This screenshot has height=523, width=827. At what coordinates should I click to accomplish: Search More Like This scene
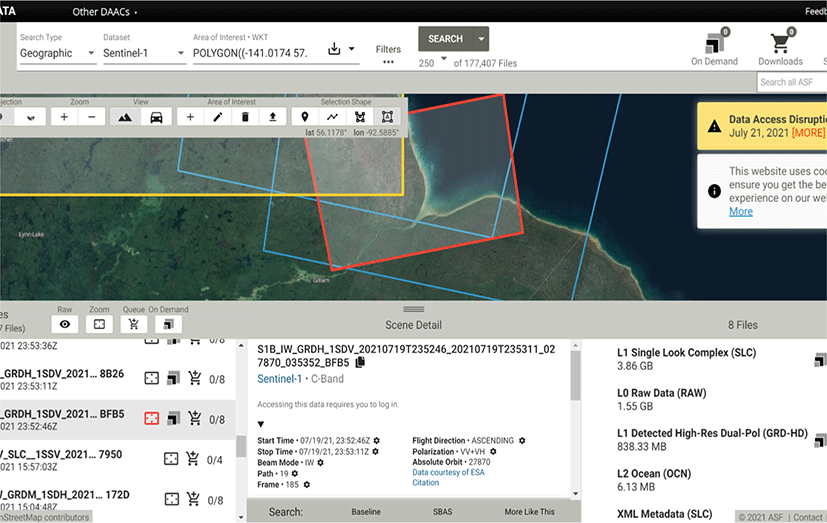click(x=529, y=511)
